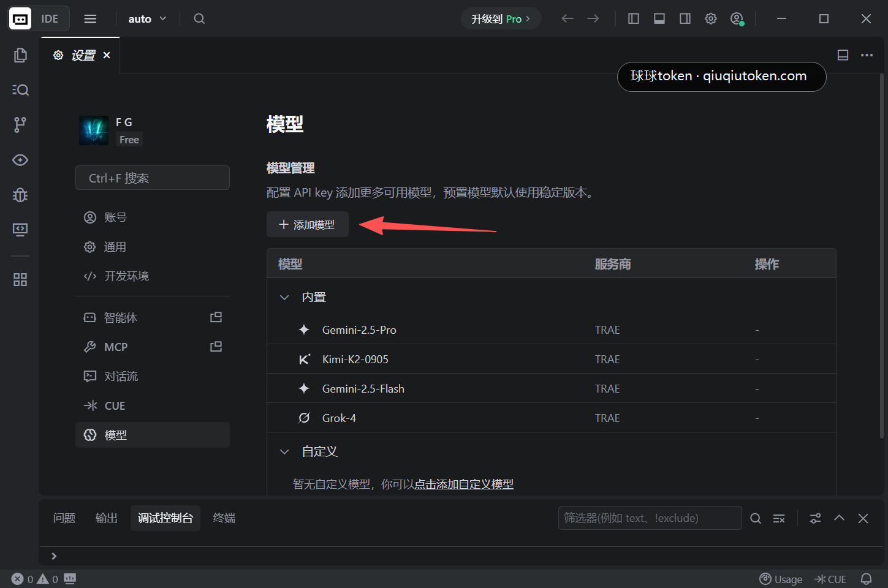Open 账号 settings section
Screen dimensions: 888x588
[x=153, y=217]
